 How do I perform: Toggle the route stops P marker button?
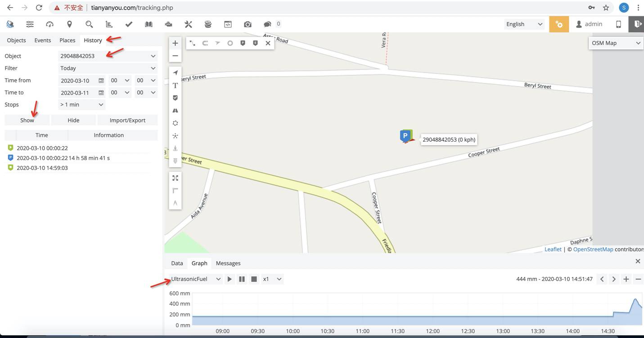243,43
